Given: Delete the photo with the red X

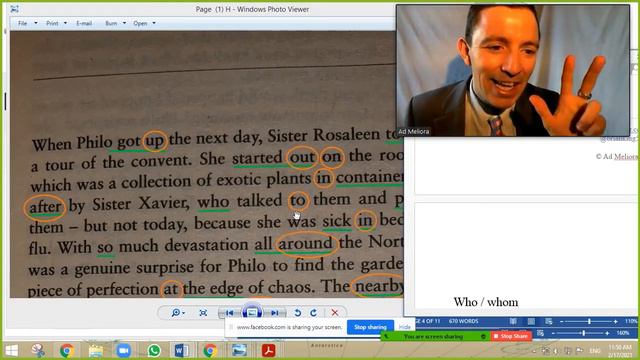Looking at the screenshot, I should coord(335,313).
